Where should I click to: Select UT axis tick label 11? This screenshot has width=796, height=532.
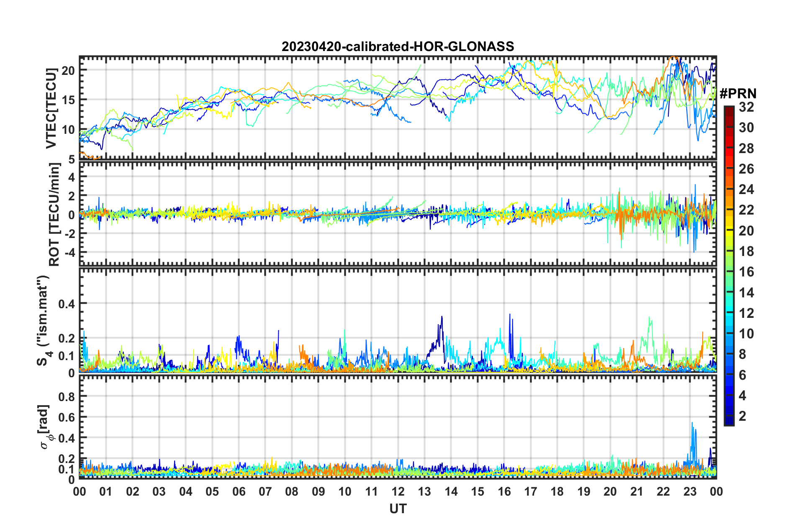(372, 491)
